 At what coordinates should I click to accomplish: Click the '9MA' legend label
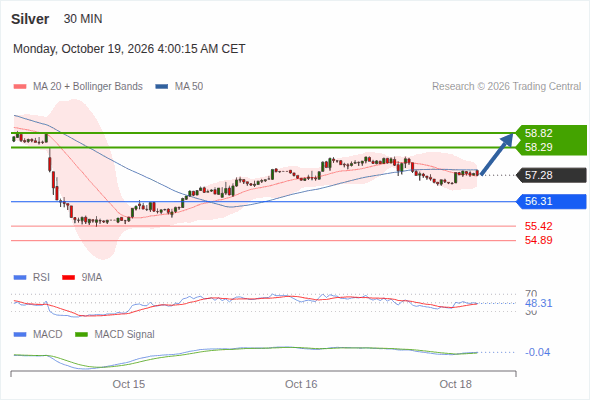pyautogui.click(x=92, y=278)
